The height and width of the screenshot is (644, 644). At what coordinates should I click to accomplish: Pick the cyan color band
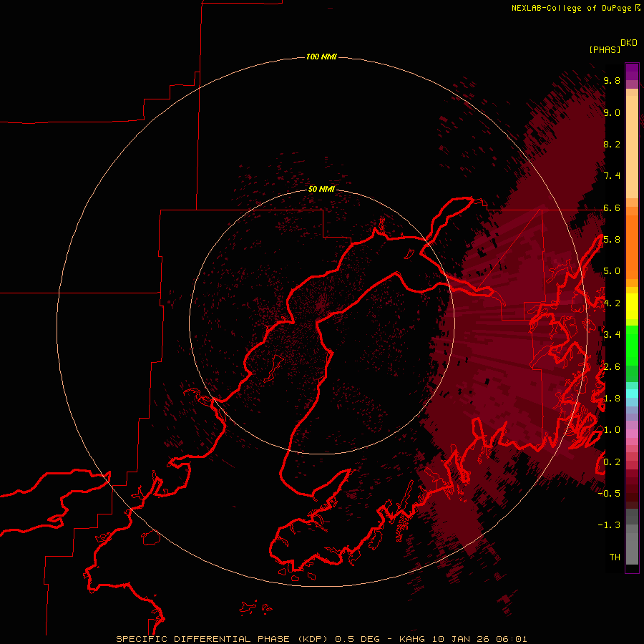pyautogui.click(x=632, y=394)
